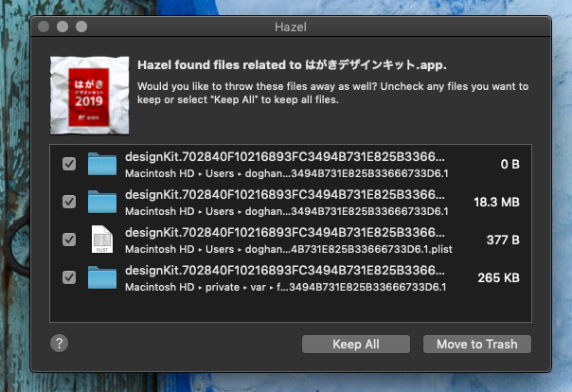Click the Users path under the 18.3 MB item
The width and height of the screenshot is (572, 392).
(287, 211)
